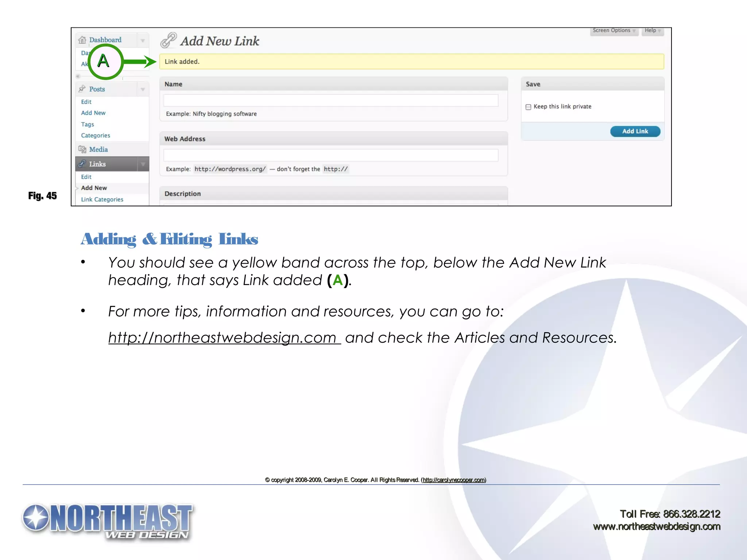This screenshot has height=560, width=747.
Task: Select the Links menu section
Action: pos(97,164)
